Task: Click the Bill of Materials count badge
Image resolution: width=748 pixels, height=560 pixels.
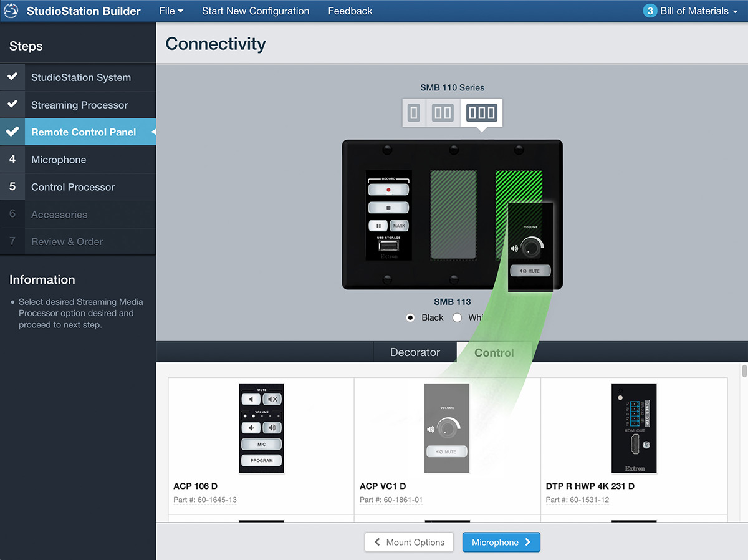Action: coord(650,11)
